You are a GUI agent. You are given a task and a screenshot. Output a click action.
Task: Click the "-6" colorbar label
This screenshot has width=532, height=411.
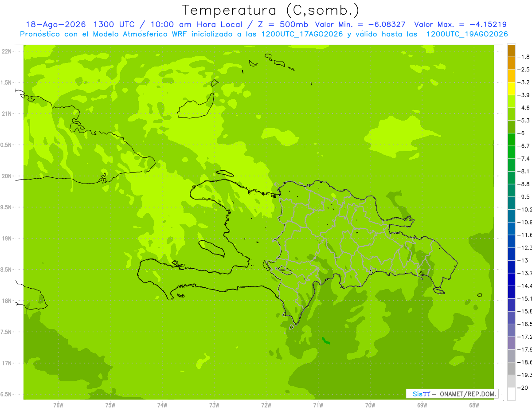pyautogui.click(x=521, y=133)
